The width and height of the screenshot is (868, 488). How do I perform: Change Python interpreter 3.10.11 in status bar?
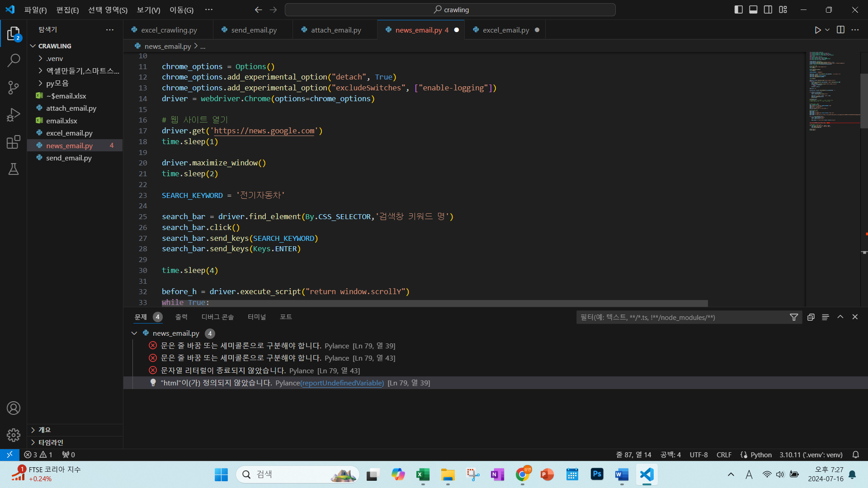click(811, 455)
